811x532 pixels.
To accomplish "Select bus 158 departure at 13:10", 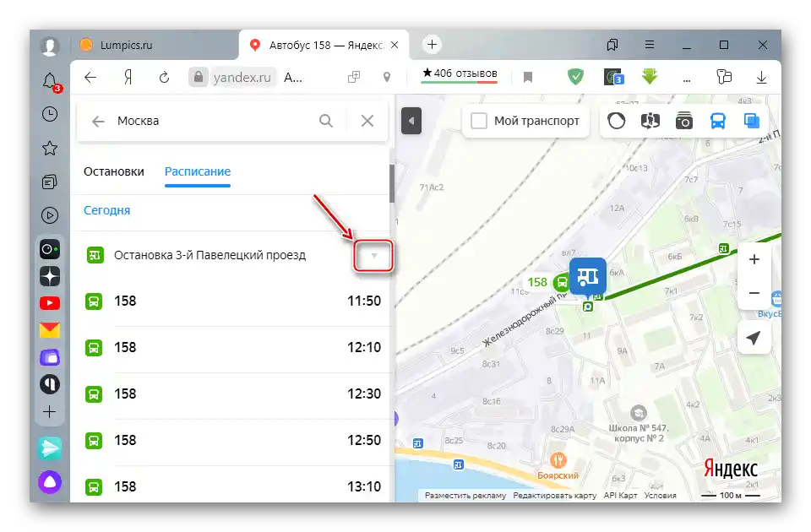I will click(x=233, y=486).
